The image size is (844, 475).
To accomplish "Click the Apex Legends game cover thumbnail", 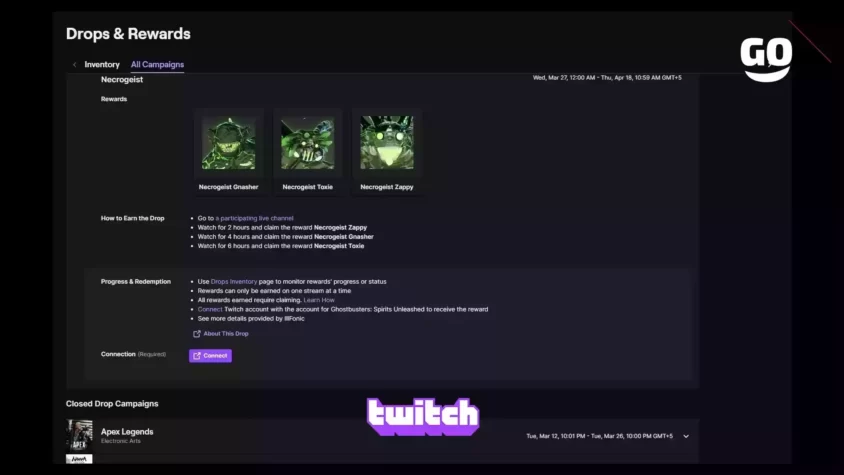I will click(79, 436).
